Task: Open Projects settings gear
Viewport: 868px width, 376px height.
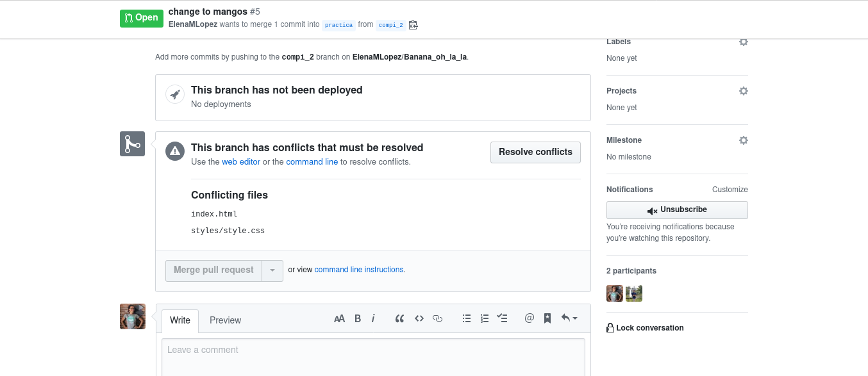Action: 743,91
